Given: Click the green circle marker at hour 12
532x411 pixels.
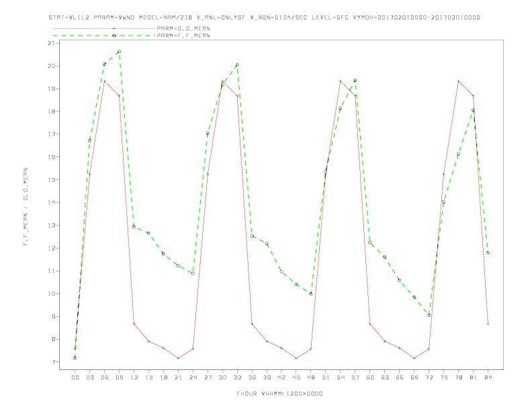Looking at the screenshot, I should [x=134, y=226].
